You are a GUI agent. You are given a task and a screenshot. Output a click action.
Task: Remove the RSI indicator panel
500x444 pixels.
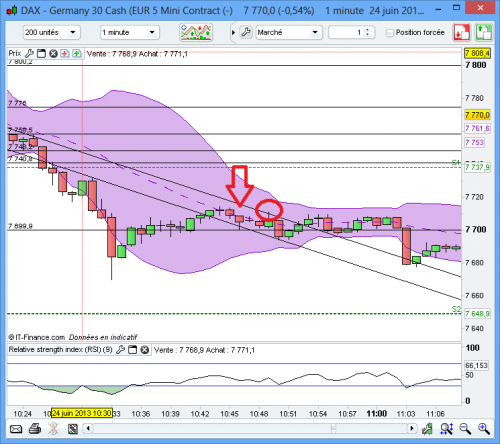coord(145,350)
